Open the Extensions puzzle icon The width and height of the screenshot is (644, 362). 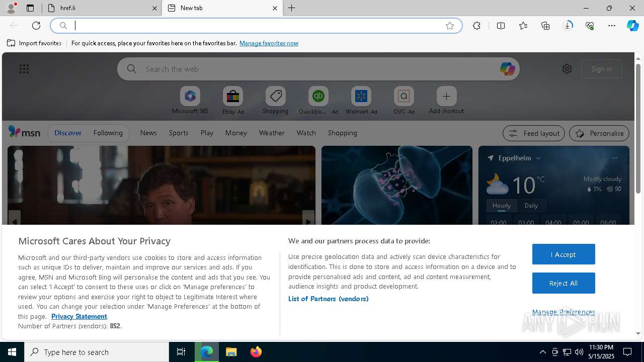coord(476,26)
